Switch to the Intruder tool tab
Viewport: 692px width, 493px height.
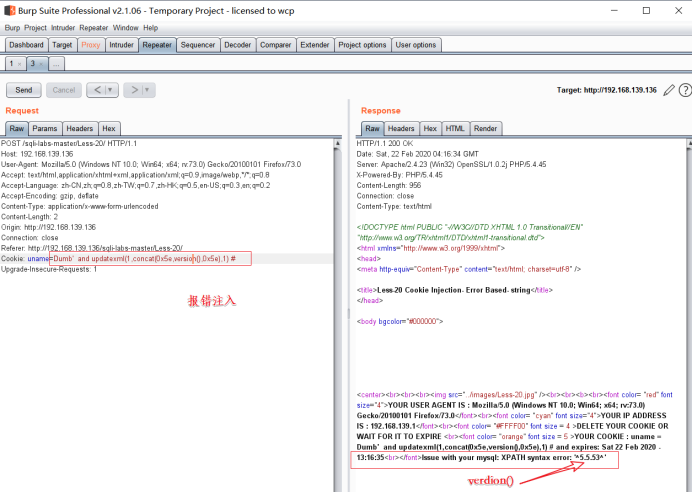point(121,45)
